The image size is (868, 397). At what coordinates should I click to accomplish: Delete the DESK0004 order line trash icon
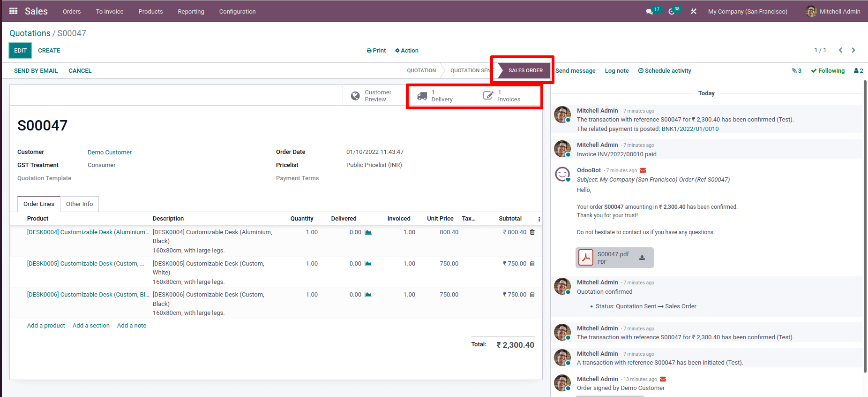(532, 232)
